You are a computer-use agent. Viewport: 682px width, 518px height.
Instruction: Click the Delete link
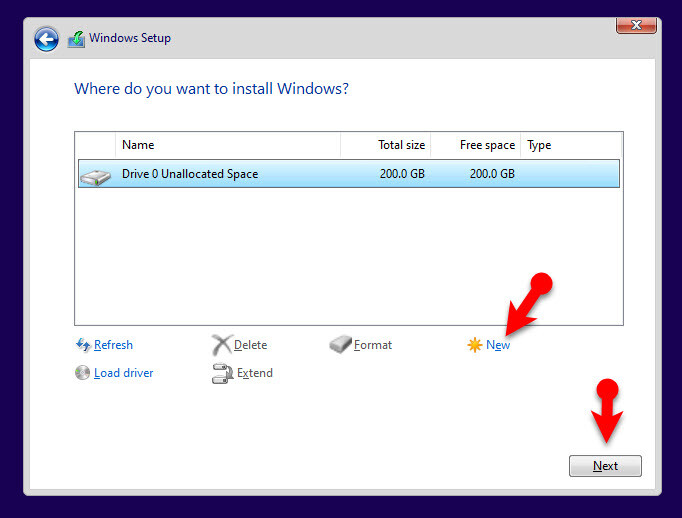(251, 345)
